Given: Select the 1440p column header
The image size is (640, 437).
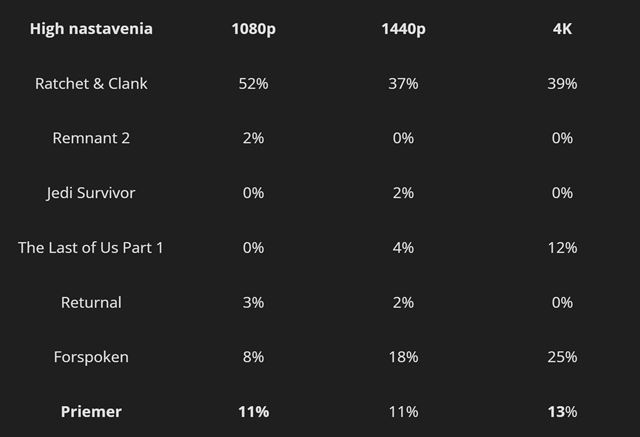Looking at the screenshot, I should click(x=403, y=29).
